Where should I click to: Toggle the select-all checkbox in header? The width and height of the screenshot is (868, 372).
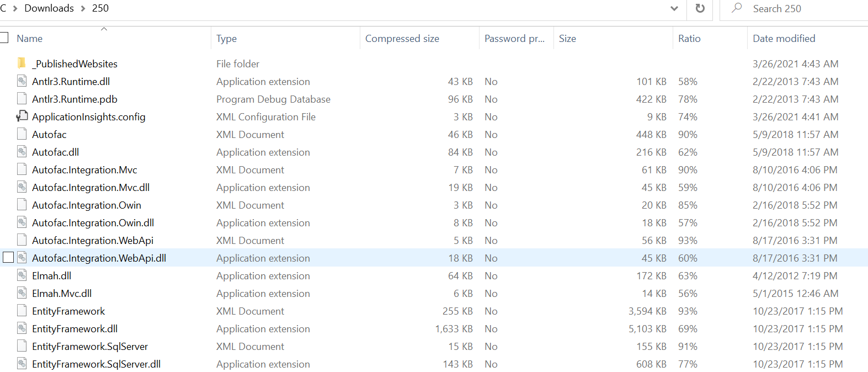pyautogui.click(x=4, y=38)
